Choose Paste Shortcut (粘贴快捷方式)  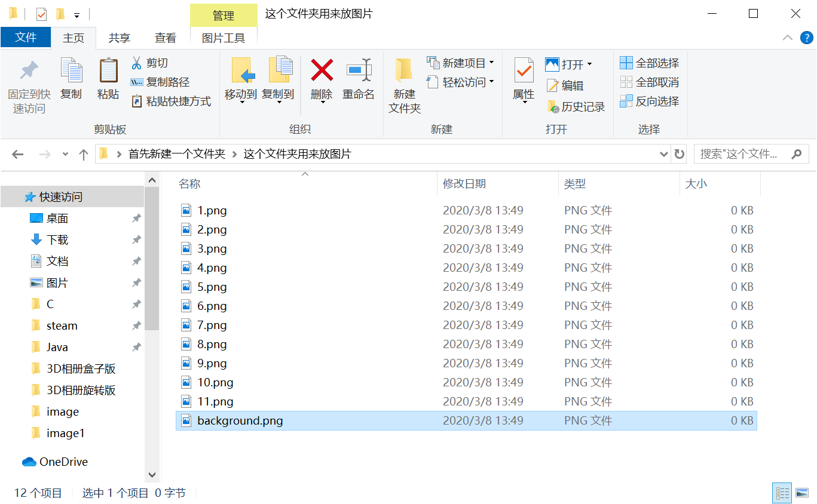171,101
